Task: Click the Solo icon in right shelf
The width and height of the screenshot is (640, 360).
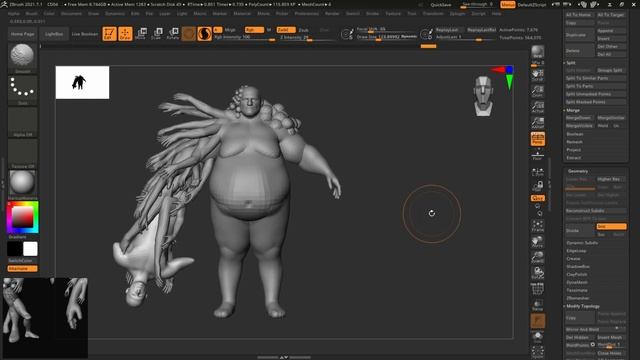Action: click(x=538, y=337)
